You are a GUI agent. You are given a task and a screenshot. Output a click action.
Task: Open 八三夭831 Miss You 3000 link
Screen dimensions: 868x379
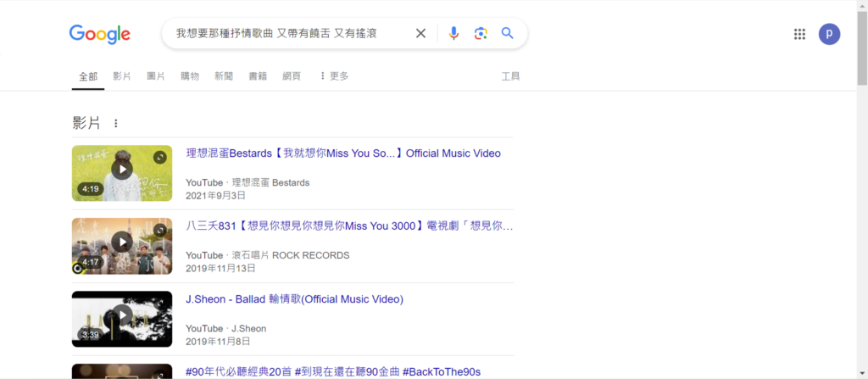pos(349,226)
